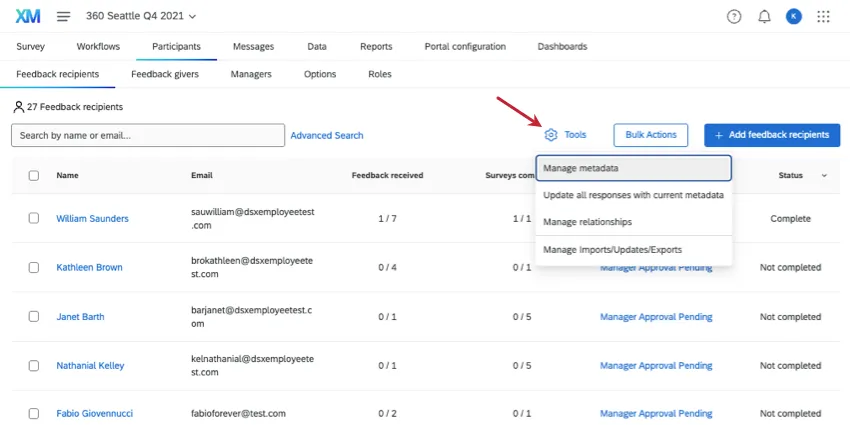The height and width of the screenshot is (425, 850).
Task: Open Fabio Giovennucci participant link
Action: [94, 414]
